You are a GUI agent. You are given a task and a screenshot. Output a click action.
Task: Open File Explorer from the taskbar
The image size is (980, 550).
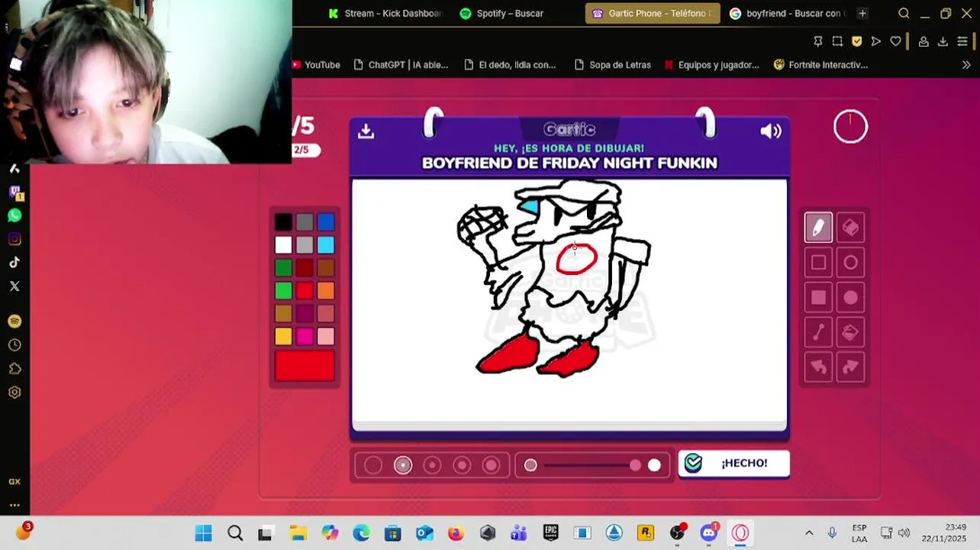[298, 533]
